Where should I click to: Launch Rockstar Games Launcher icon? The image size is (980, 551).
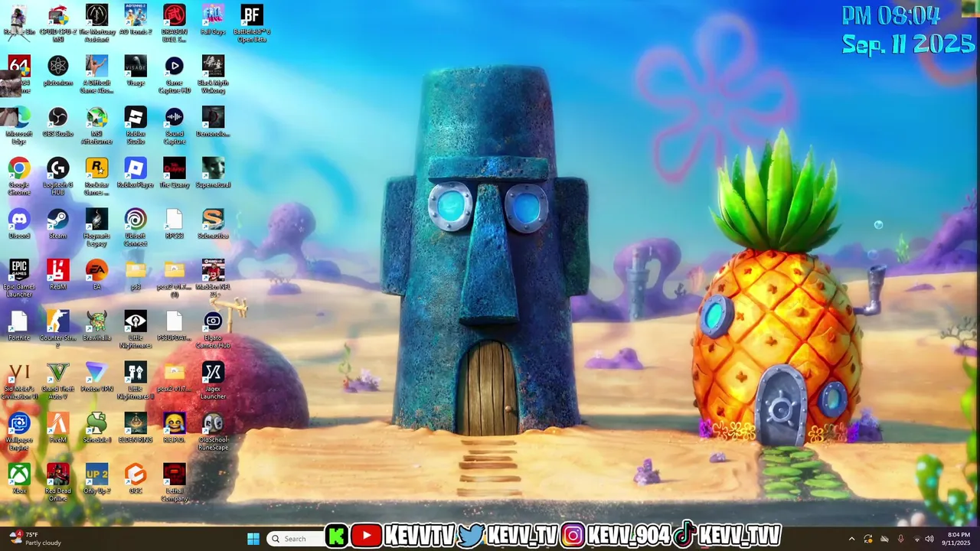pos(97,176)
